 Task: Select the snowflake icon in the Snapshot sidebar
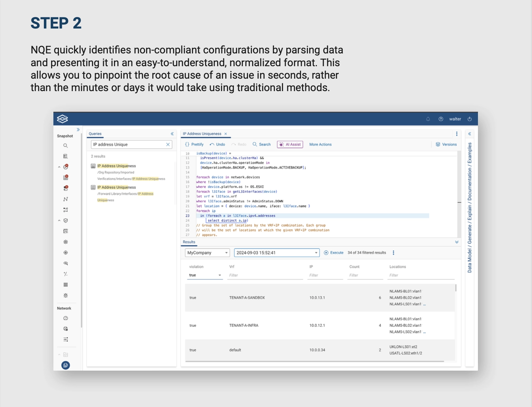[66, 242]
